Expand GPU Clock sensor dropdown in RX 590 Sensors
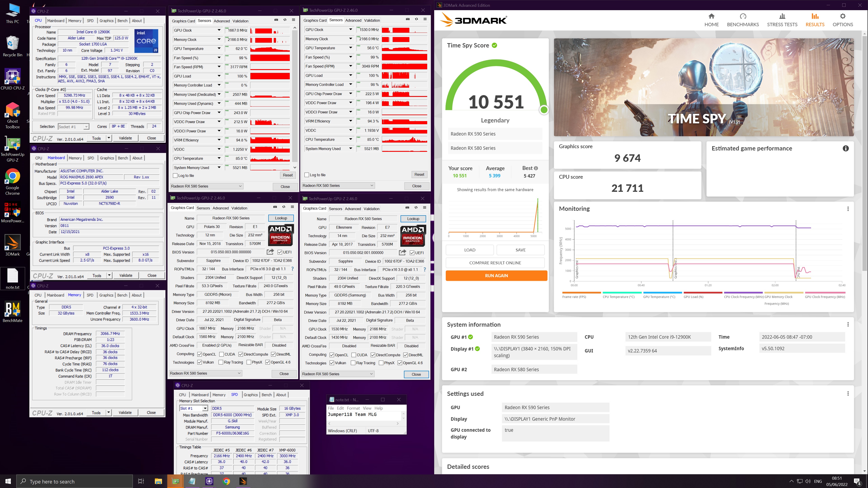The image size is (868, 488). (x=219, y=30)
